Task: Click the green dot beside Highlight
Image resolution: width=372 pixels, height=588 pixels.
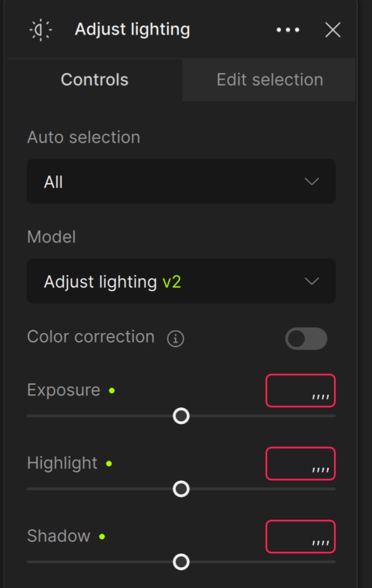Action: click(x=109, y=464)
